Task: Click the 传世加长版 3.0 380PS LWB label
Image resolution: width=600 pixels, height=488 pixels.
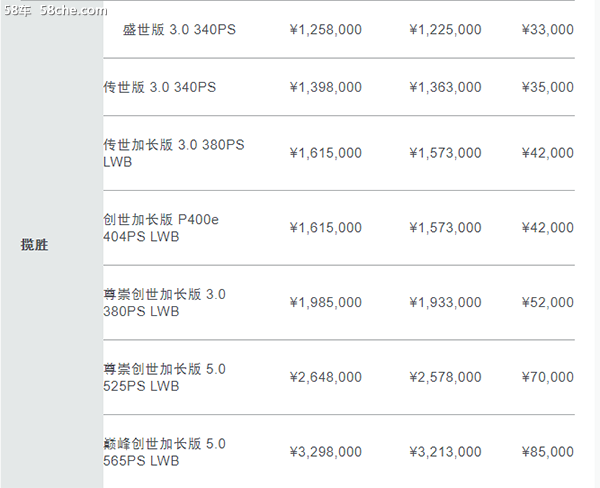Action: (x=174, y=153)
